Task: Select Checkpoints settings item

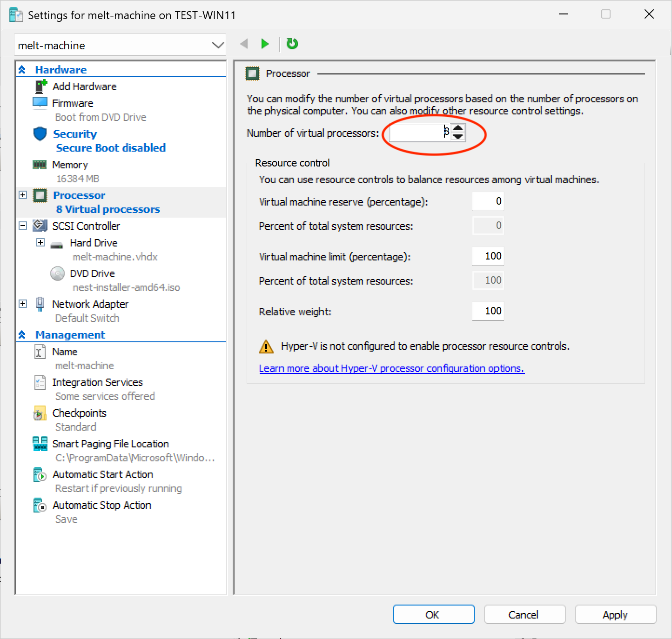Action: (x=79, y=413)
